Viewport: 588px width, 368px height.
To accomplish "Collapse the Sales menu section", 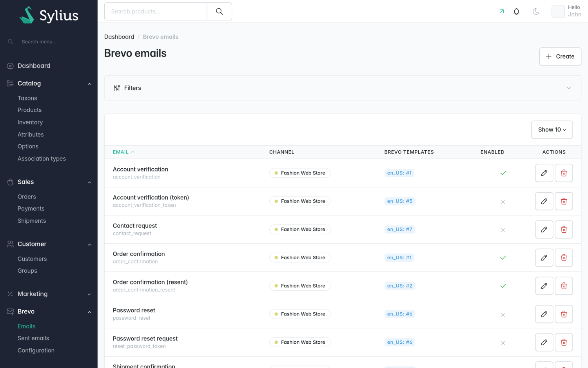I will 49,182.
